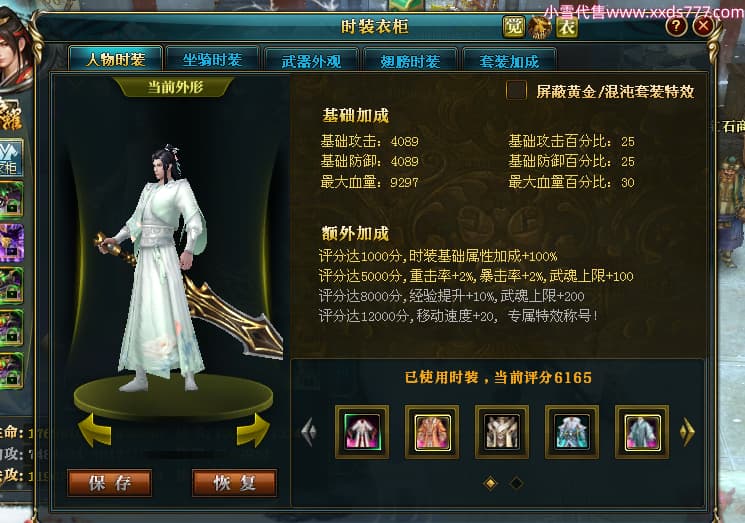Switch to 坐骑时装 tab
This screenshot has height=523, width=745.
point(212,60)
